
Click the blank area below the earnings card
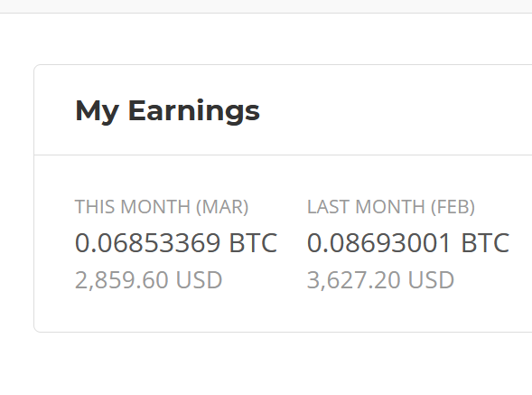pos(266,364)
